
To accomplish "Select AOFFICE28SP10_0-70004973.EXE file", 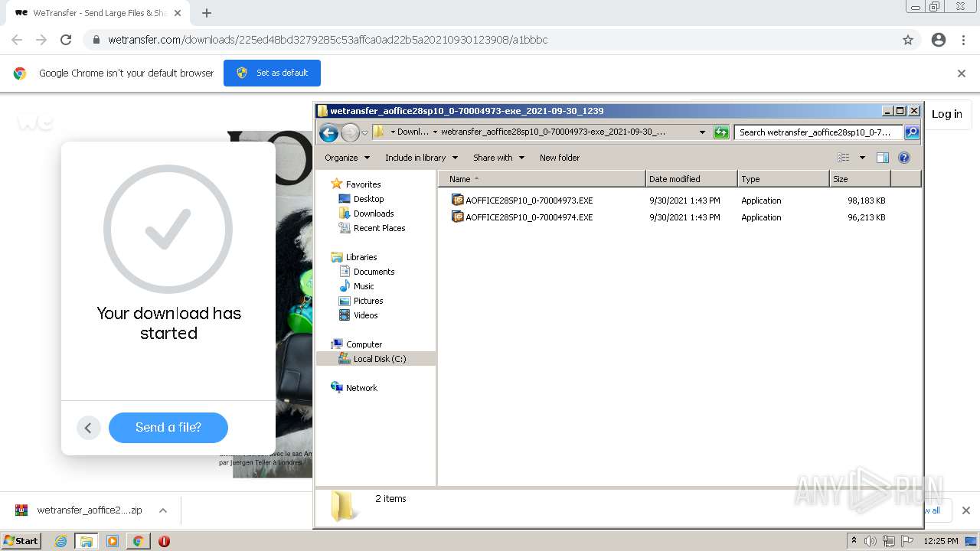I will tap(529, 201).
